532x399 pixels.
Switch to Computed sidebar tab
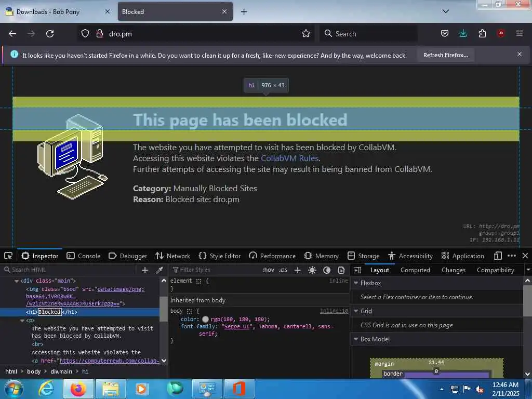[415, 270]
